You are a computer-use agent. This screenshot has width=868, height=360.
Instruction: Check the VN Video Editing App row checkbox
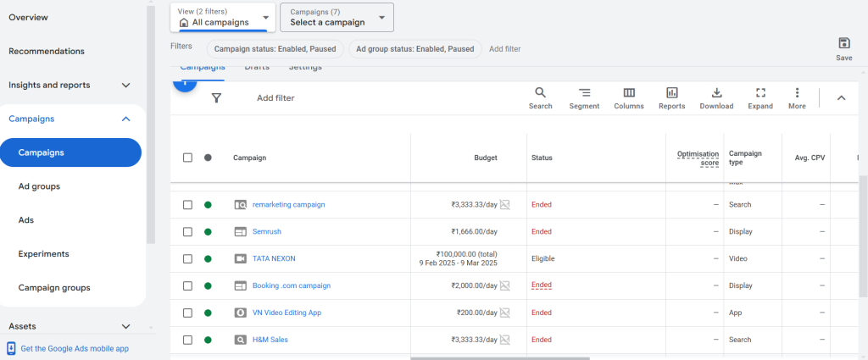[187, 313]
